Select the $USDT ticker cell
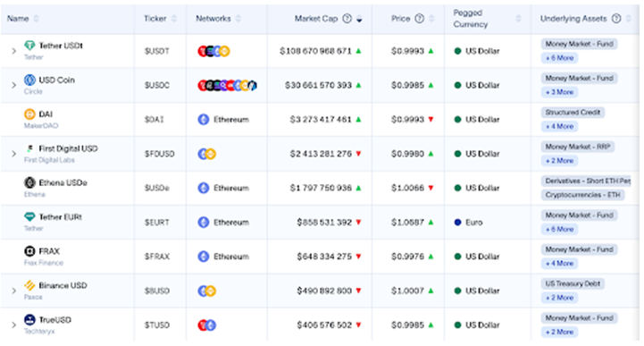The height and width of the screenshot is (346, 644). 157,51
